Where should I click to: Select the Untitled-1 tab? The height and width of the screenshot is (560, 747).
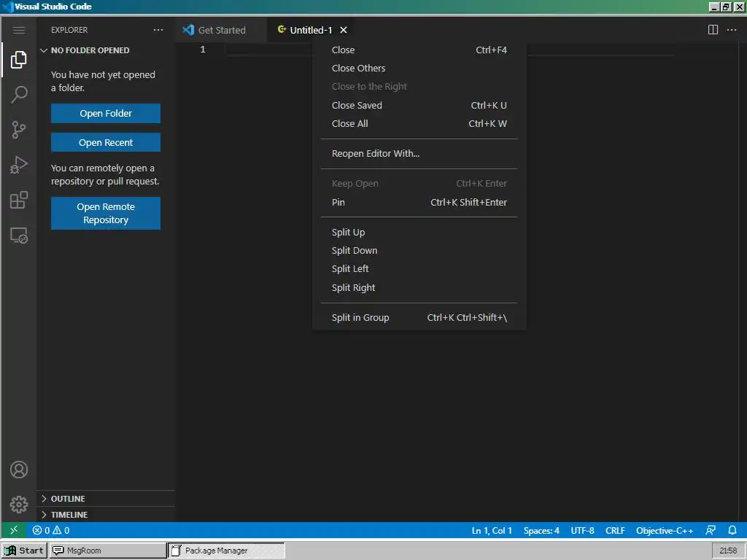tap(311, 30)
